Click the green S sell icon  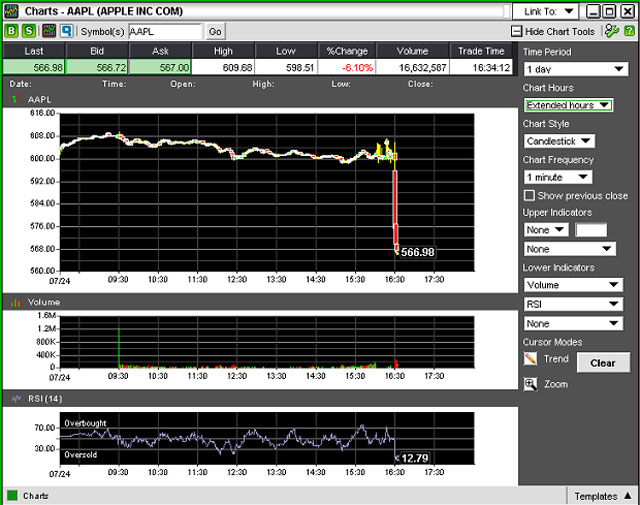(29, 31)
